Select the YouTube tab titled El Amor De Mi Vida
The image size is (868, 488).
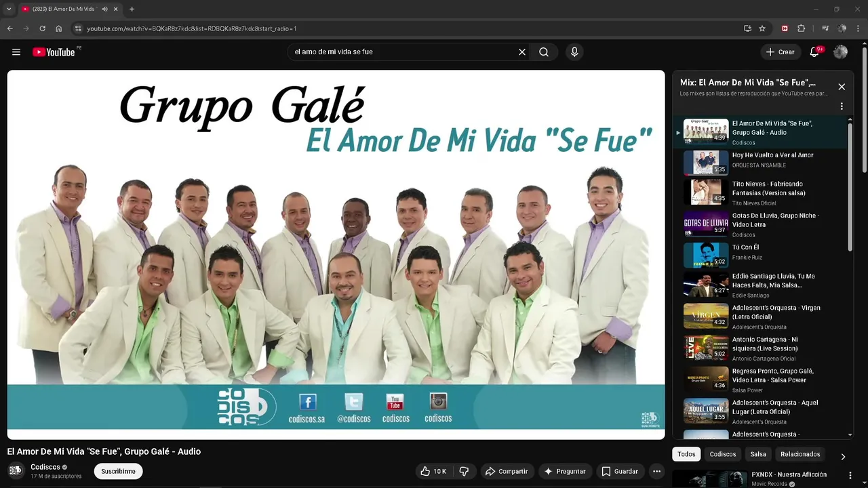pyautogui.click(x=64, y=9)
